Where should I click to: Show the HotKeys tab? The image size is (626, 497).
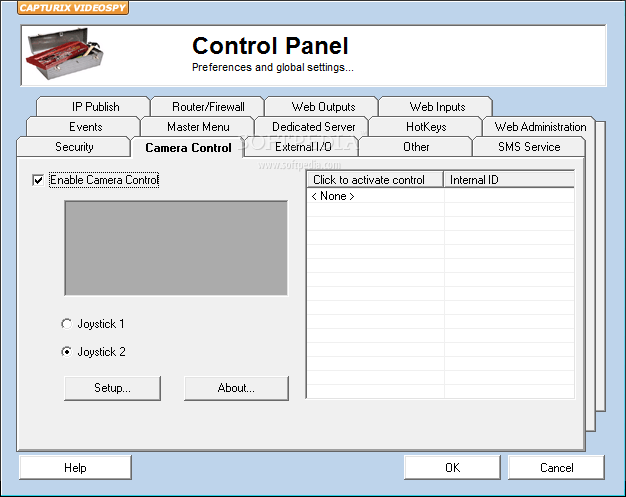[426, 127]
